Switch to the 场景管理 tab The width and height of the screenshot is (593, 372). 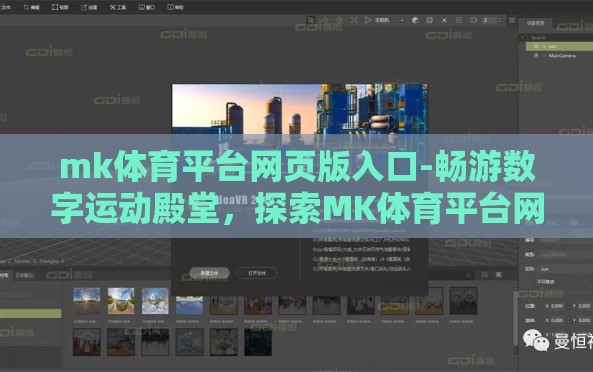point(536,23)
